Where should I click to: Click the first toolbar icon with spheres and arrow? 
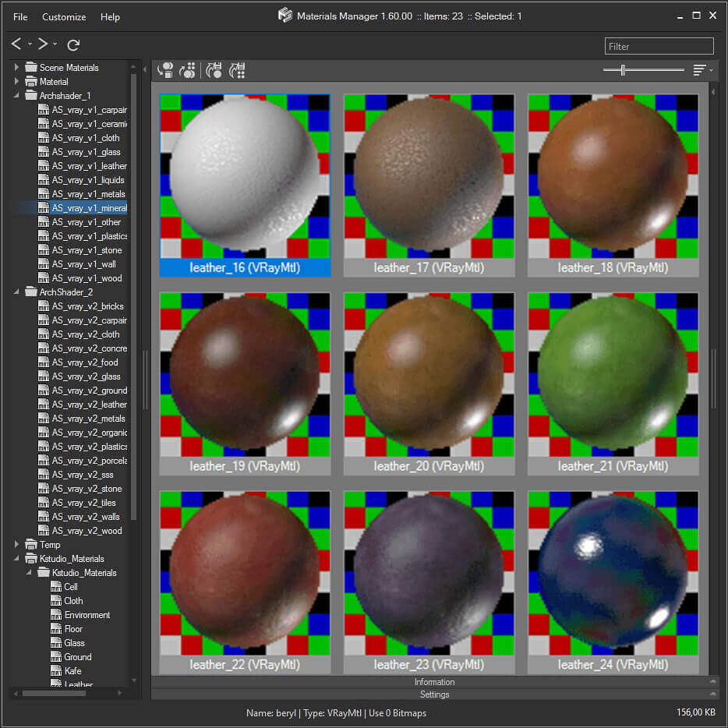click(x=165, y=70)
